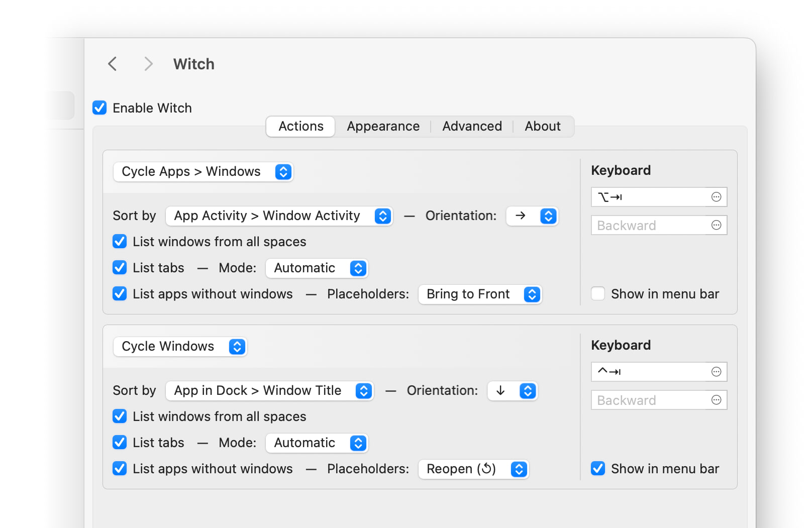Open App Activity > Window Activity sort dropdown
This screenshot has width=812, height=528.
(x=279, y=216)
